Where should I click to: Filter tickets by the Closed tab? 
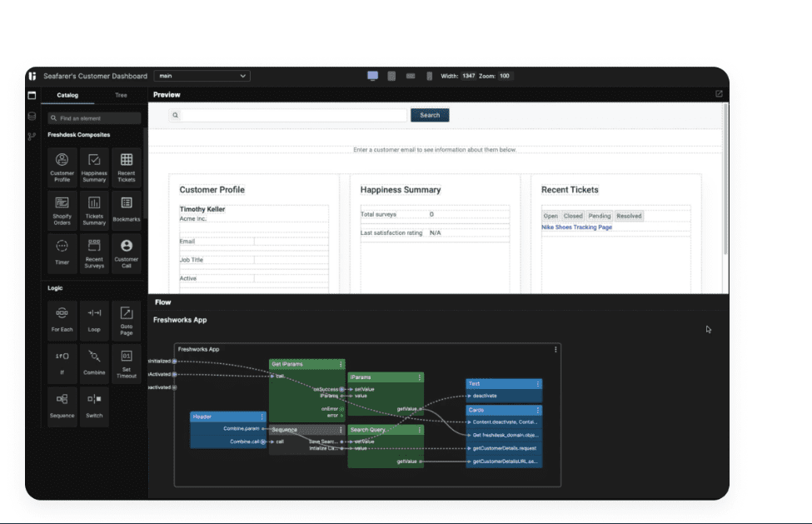pos(573,216)
